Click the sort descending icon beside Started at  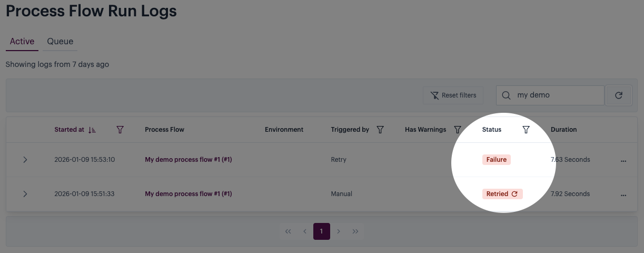92,130
